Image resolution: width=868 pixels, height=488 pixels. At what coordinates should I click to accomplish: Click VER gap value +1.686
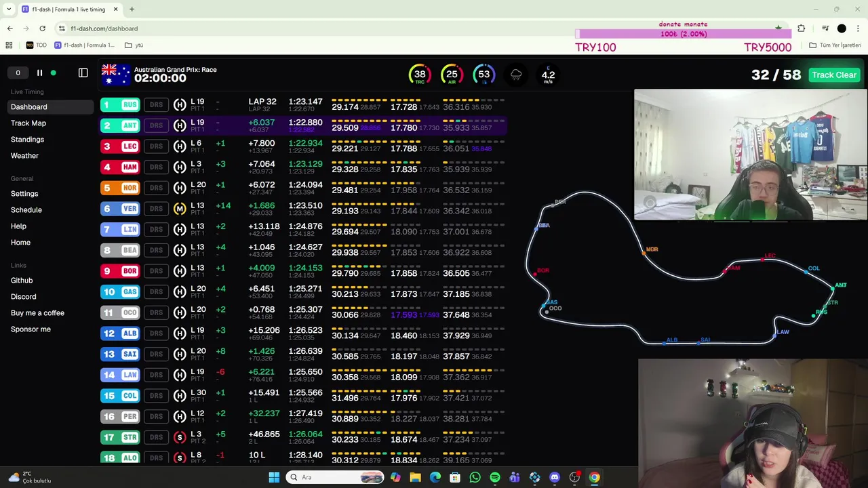pyautogui.click(x=261, y=205)
